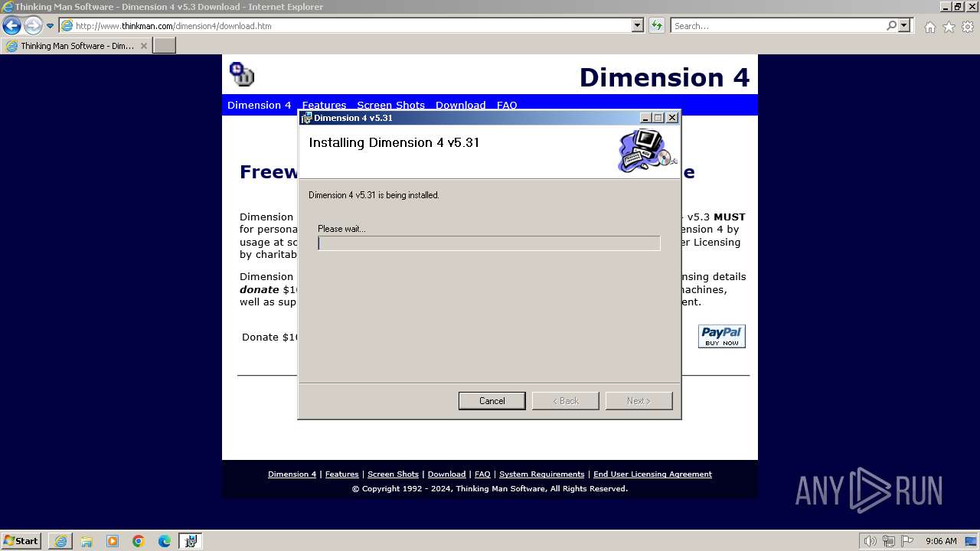The width and height of the screenshot is (980, 551).
Task: Click the footer Screen Shots link
Action: pyautogui.click(x=393, y=474)
